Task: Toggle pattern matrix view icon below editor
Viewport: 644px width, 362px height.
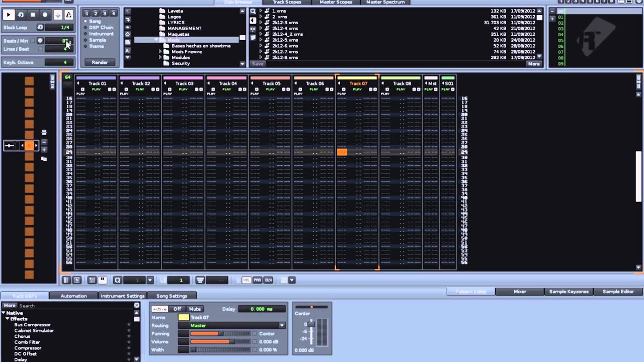Action: 66,280
